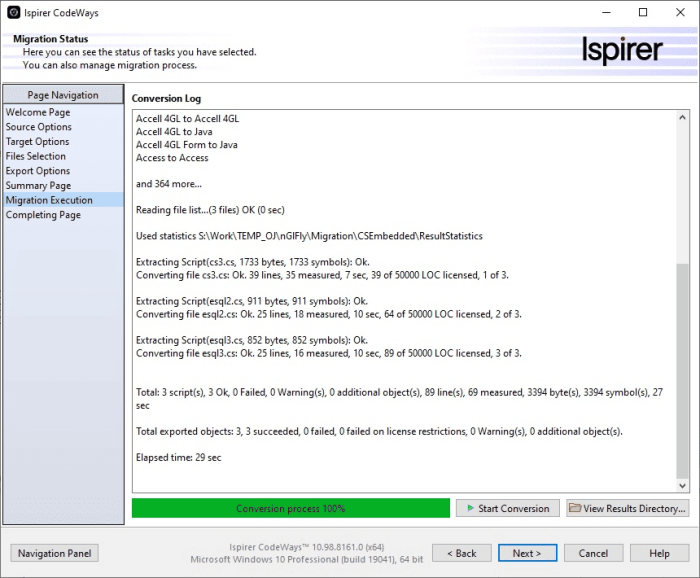Open the View Results Directory folder

pyautogui.click(x=627, y=508)
